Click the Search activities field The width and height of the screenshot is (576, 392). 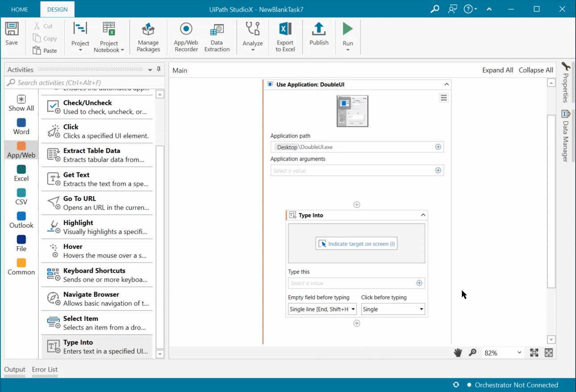(x=85, y=82)
